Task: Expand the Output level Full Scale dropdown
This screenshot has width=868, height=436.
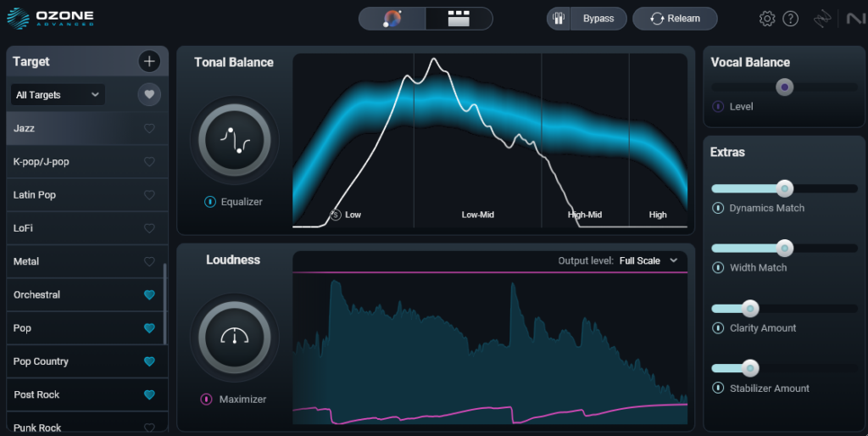Action: point(648,260)
